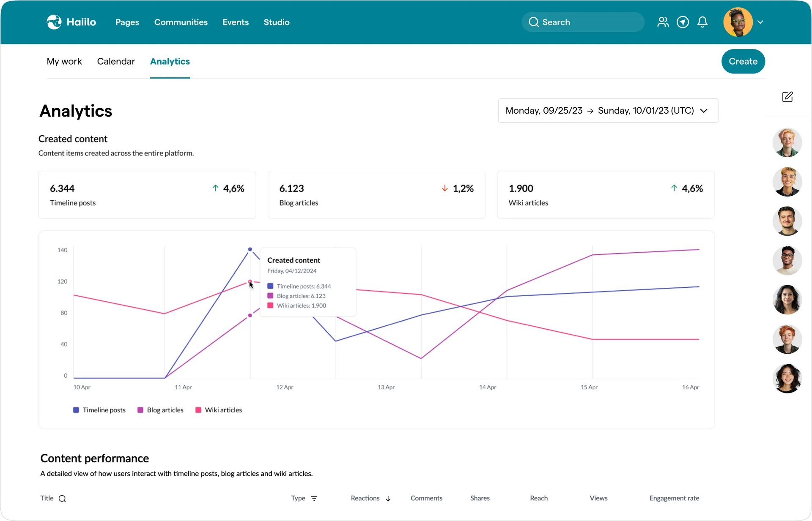Click the 6.123 Blog articles card
Viewport: 812px width, 521px height.
coord(376,195)
